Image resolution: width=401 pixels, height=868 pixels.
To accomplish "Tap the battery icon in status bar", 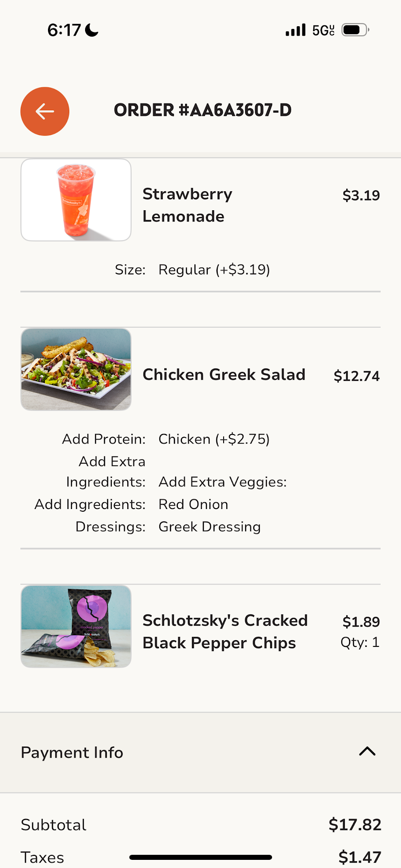I will [355, 30].
